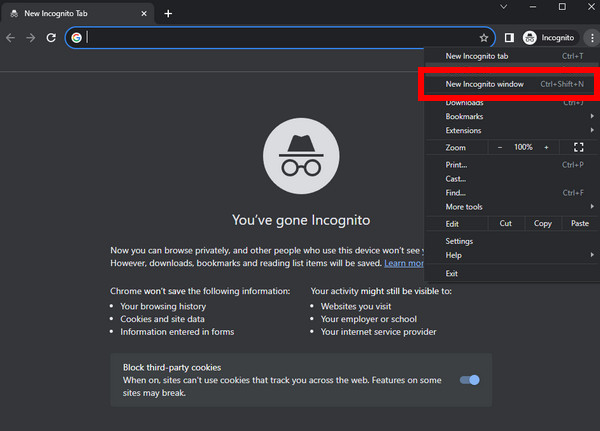This screenshot has width=600, height=431.
Task: Toggle Block third-party cookies switch
Action: (x=470, y=380)
